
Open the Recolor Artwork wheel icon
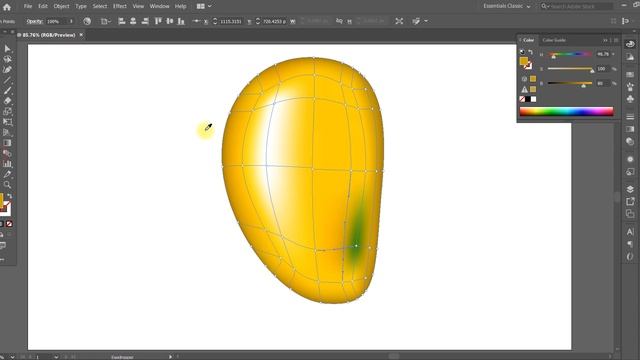coord(87,21)
